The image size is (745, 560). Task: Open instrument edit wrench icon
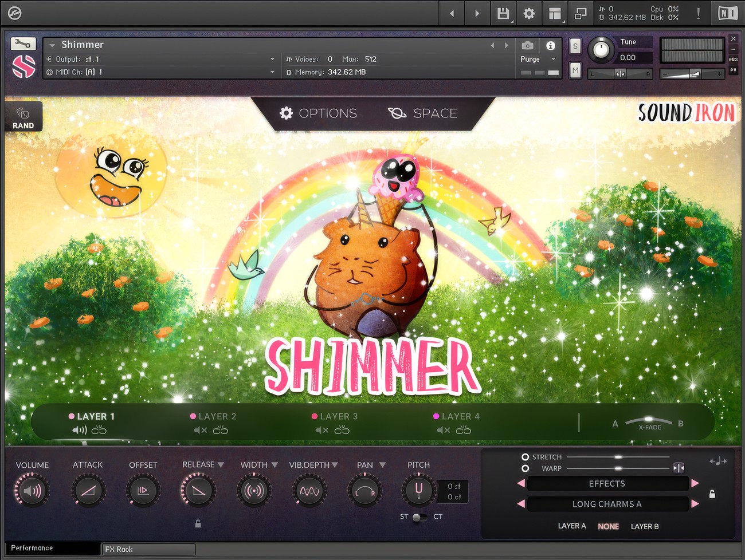click(23, 44)
